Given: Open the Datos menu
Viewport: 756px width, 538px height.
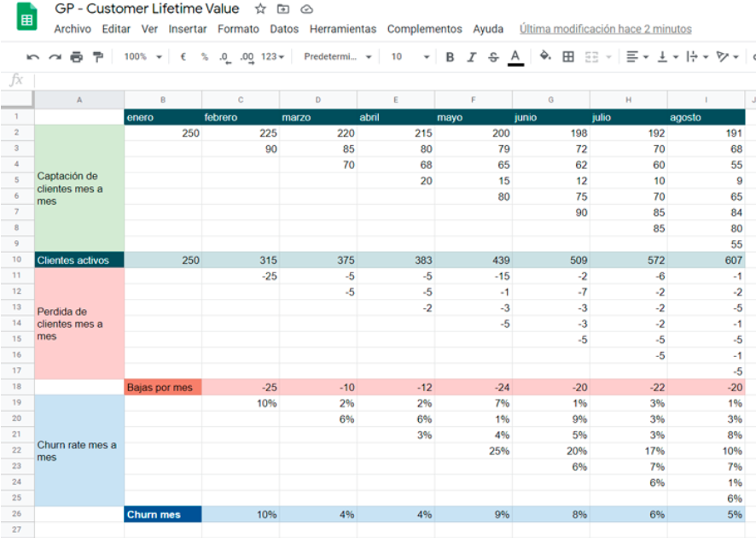Looking at the screenshot, I should tap(284, 29).
